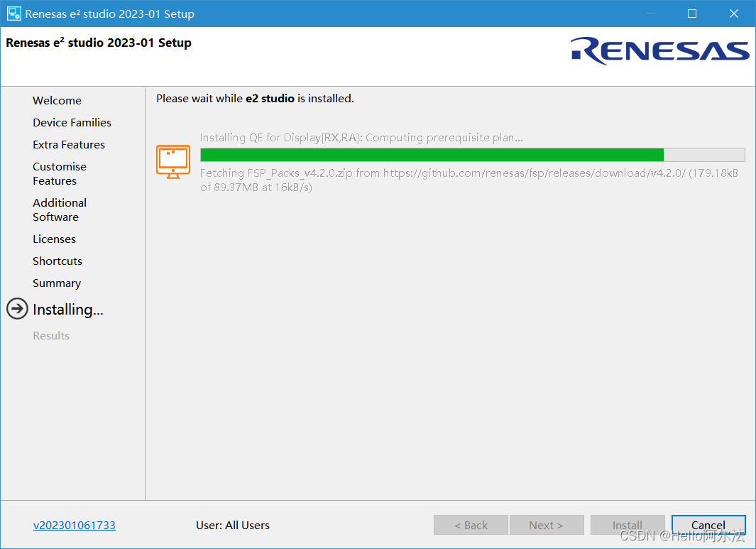756x549 pixels.
Task: Select the Welcome step in sidebar
Action: [x=57, y=100]
